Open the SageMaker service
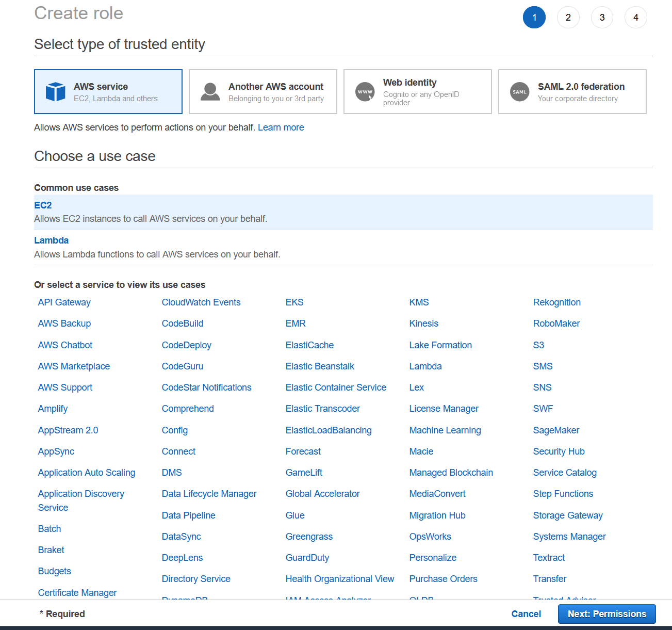672x630 pixels. click(556, 430)
